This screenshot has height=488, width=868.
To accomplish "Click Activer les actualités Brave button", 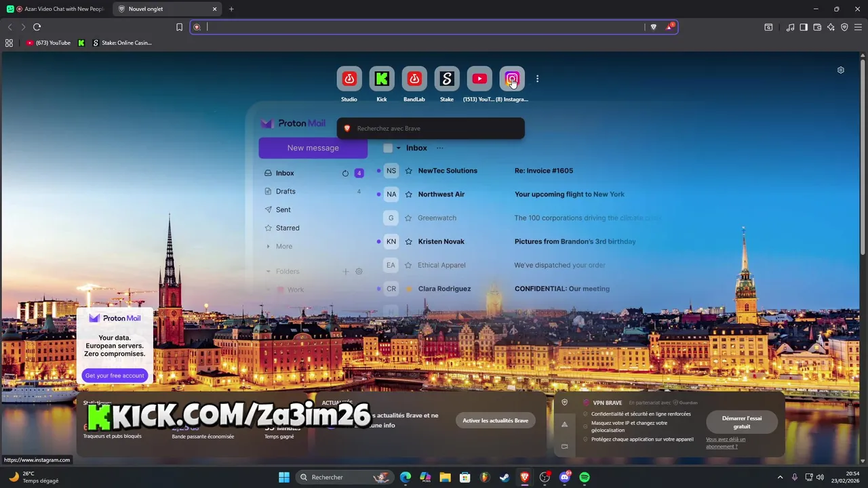I will (495, 420).
